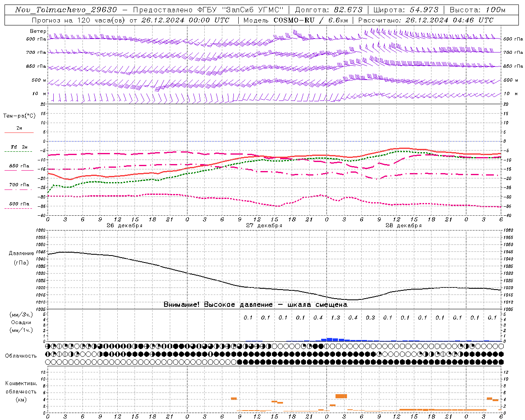Click the (гПа) pressure unit label
This screenshot has width=525, height=420.
click(21, 262)
